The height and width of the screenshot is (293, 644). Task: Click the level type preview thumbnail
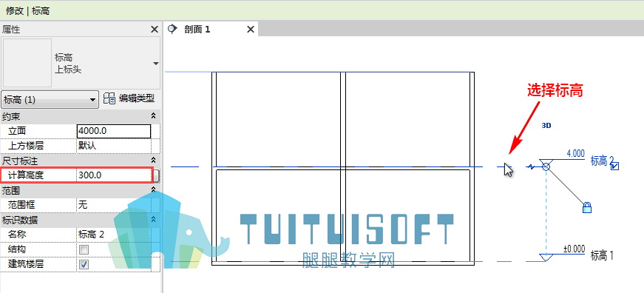(x=27, y=63)
